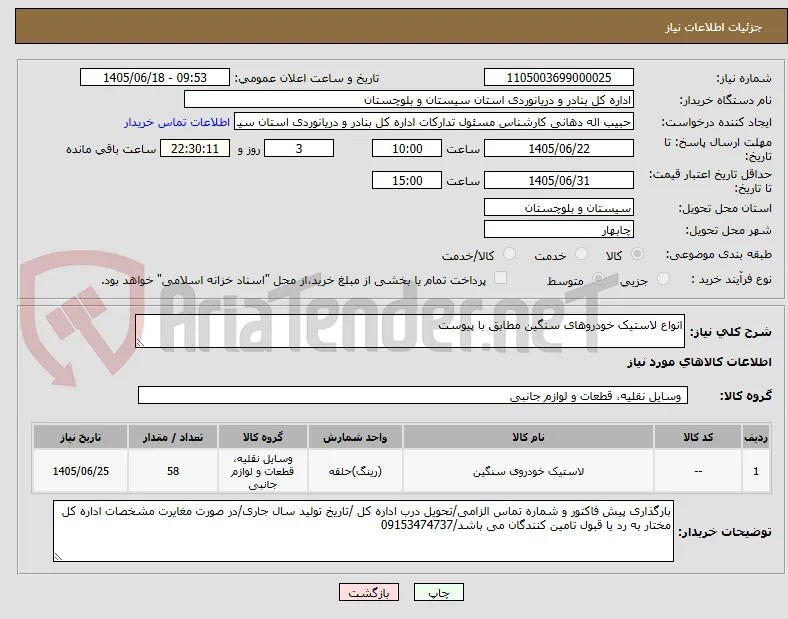Click response deadline date 1405/06/22
Viewport: 788px width, 619px height.
tap(558, 148)
